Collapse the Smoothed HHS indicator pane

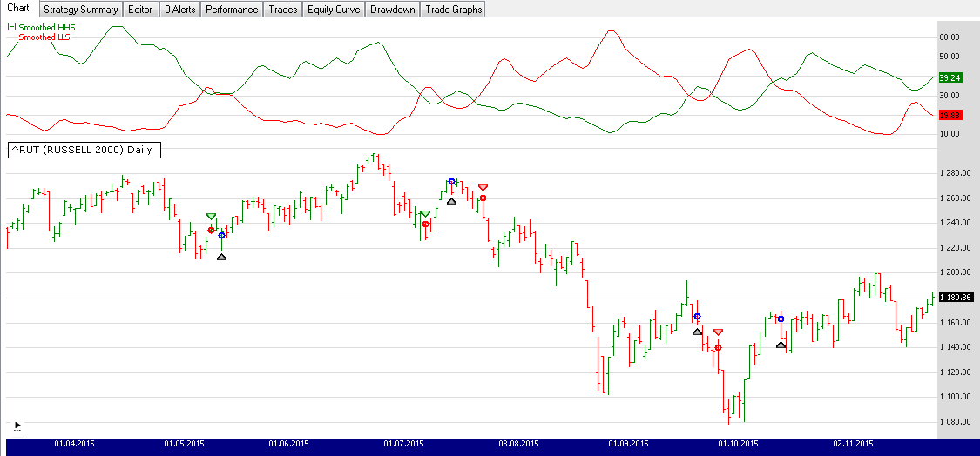pyautogui.click(x=11, y=28)
